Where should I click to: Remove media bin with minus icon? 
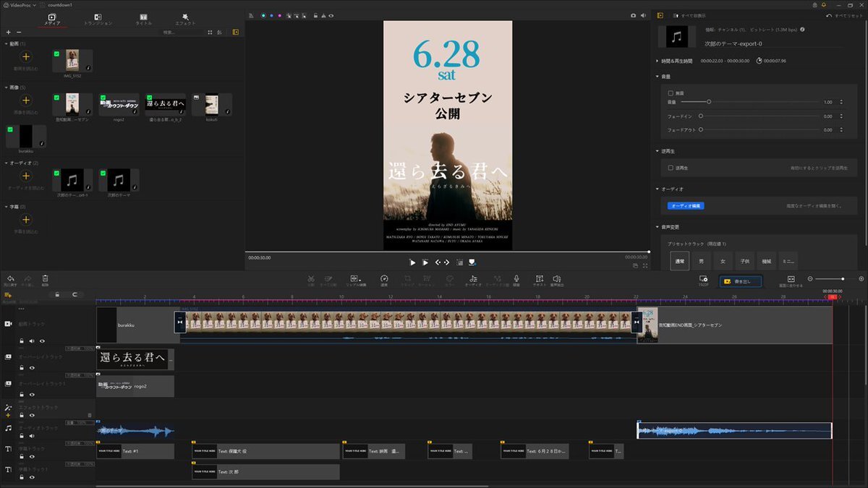[19, 33]
